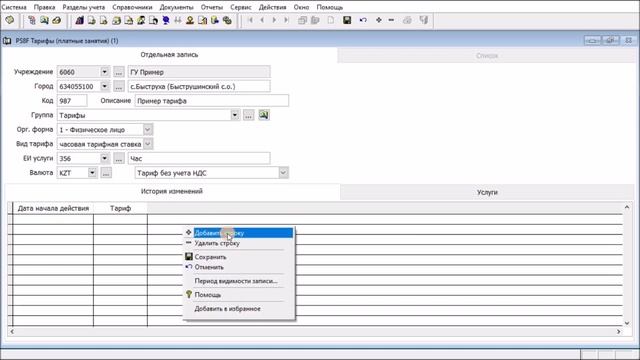640x360 pixels.
Task: Click the ellipsis button next to ЕИ услуги
Action: coord(118,158)
